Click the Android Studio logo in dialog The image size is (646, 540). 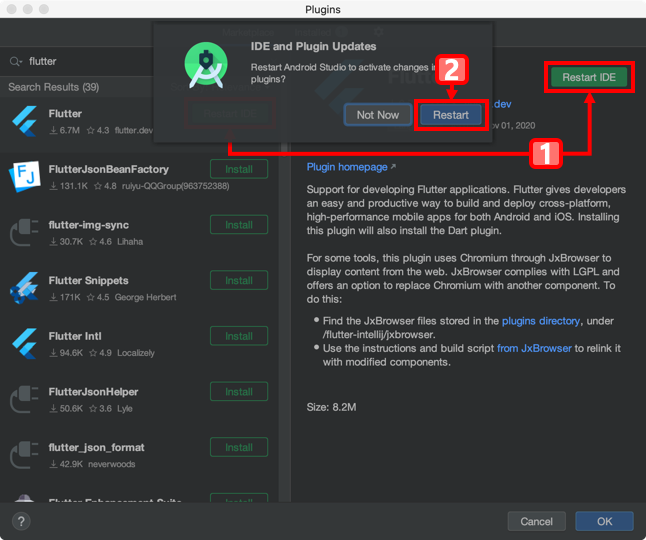coord(206,65)
